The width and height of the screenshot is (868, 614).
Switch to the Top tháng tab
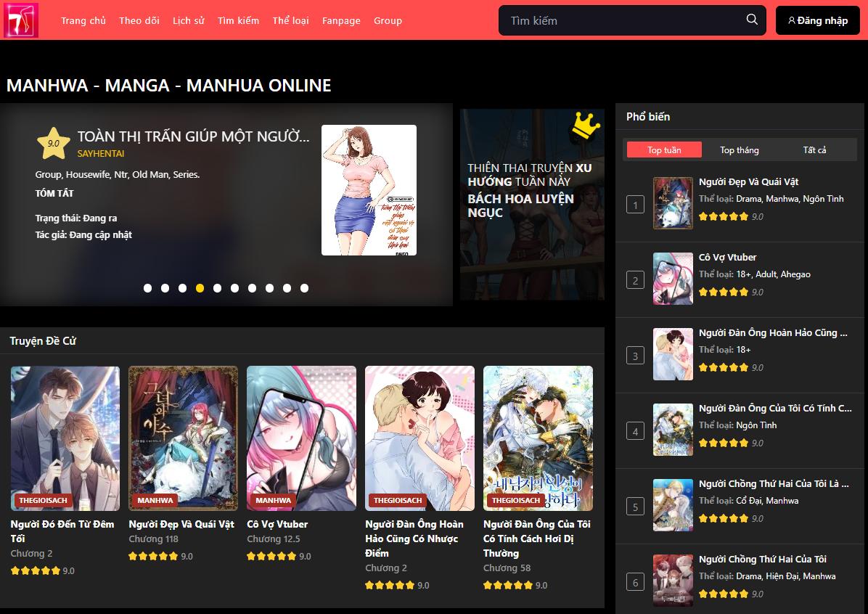739,150
